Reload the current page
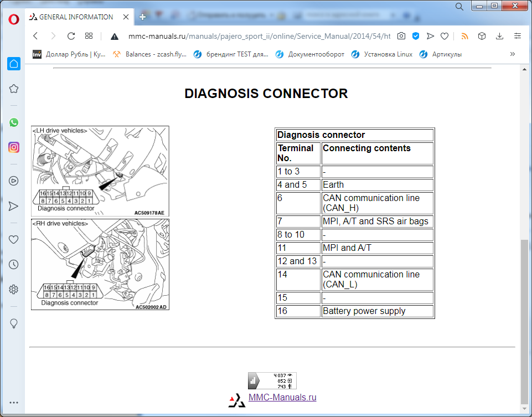Viewport: 532px width, 417px height. coord(71,36)
